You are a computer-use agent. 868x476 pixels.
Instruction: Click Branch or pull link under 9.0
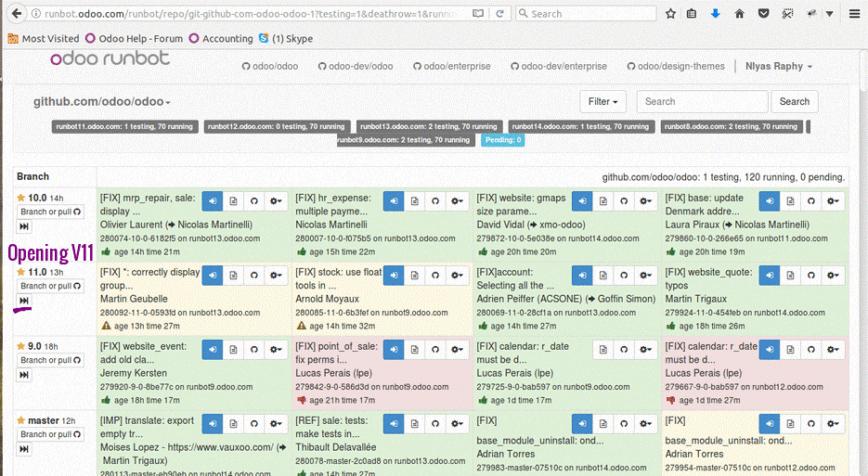(x=50, y=360)
